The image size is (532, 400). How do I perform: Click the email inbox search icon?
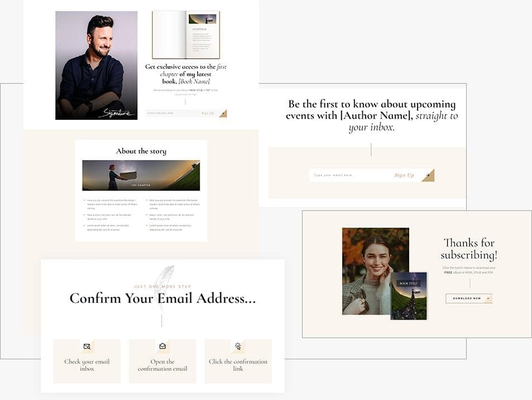click(87, 346)
